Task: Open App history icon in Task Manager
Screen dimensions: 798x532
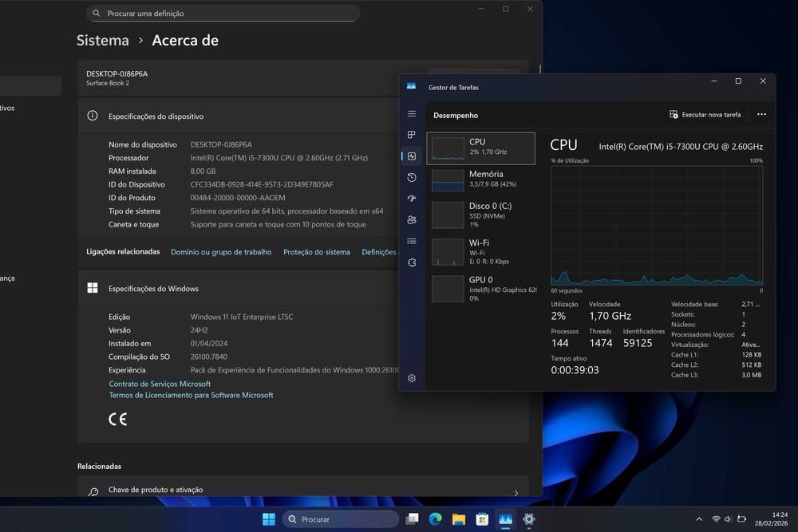Action: (412, 178)
